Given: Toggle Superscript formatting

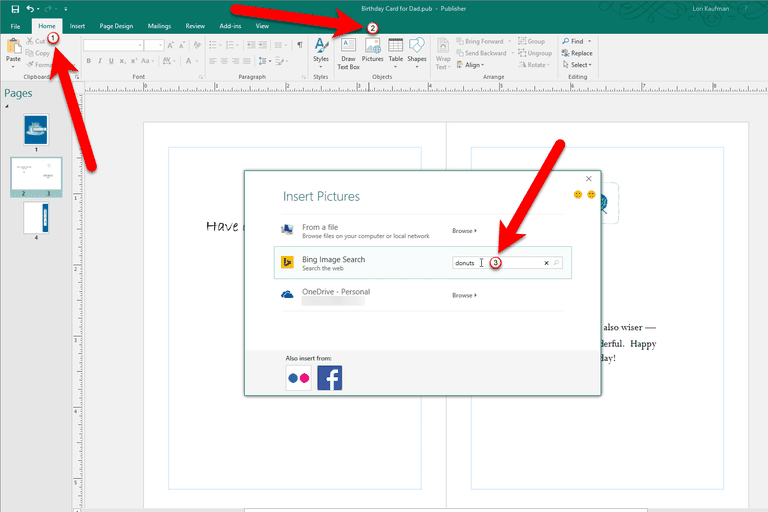Looking at the screenshot, I should (x=134, y=61).
